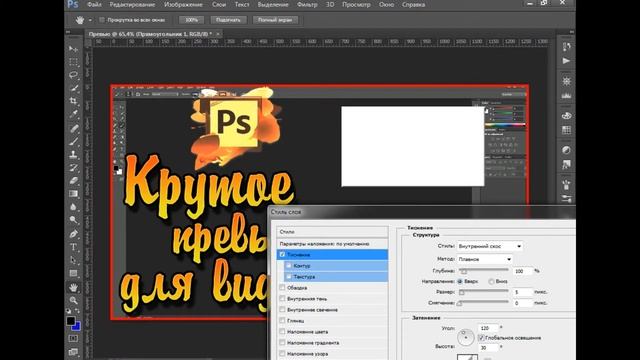Enable the Внутренняя тень checkbox

(282, 298)
